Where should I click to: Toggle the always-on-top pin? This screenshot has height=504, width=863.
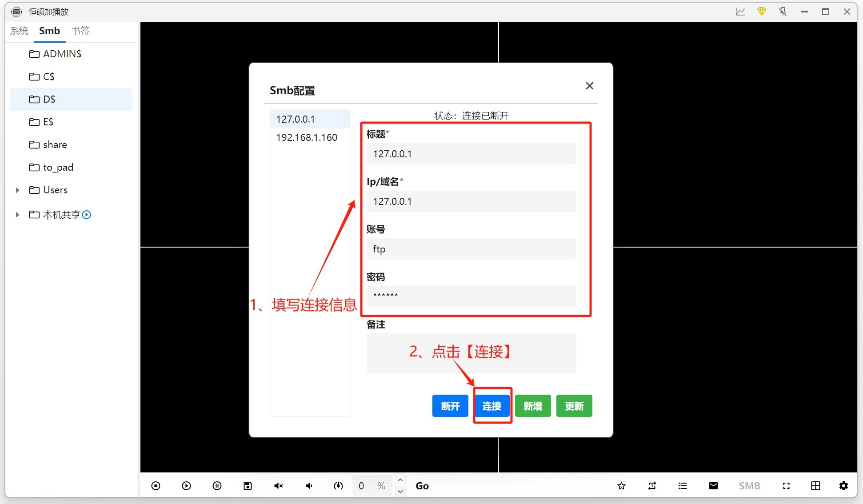(783, 12)
